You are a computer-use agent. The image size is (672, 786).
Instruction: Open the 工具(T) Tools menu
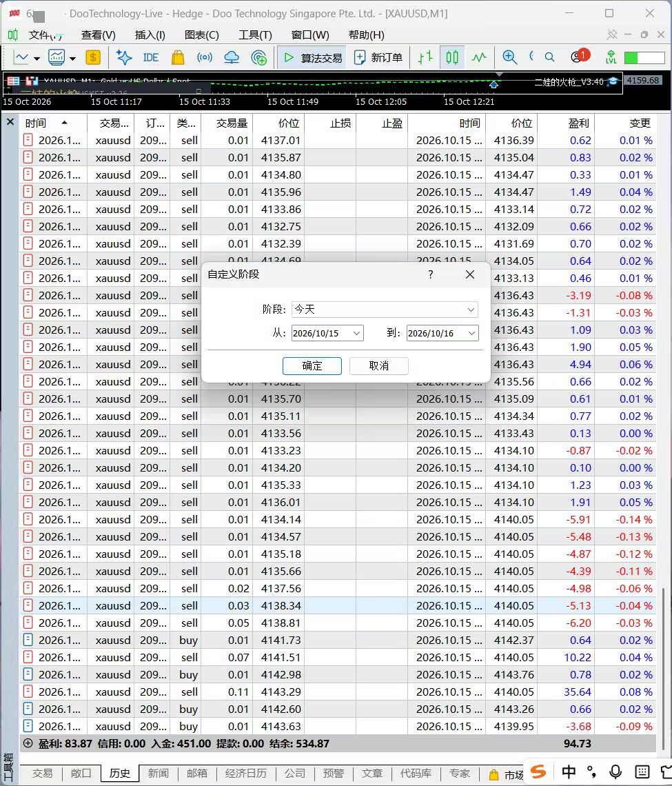coord(255,34)
